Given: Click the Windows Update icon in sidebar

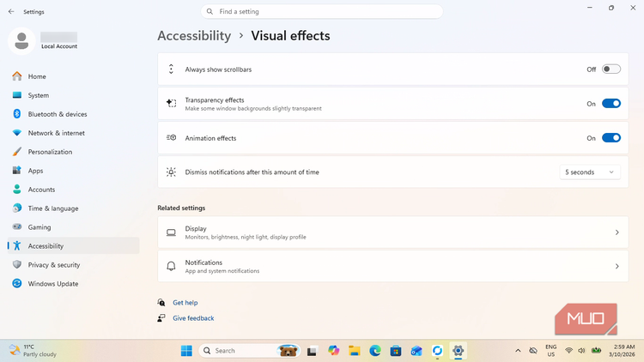Looking at the screenshot, I should (x=17, y=283).
